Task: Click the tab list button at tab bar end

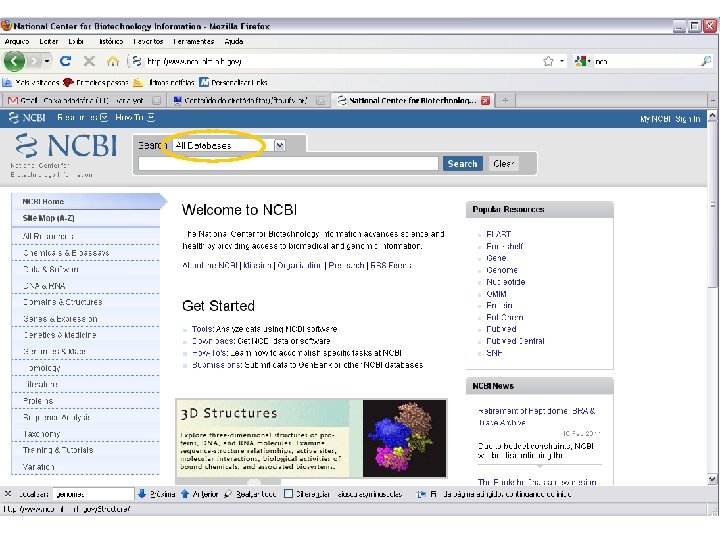Action: [712, 100]
